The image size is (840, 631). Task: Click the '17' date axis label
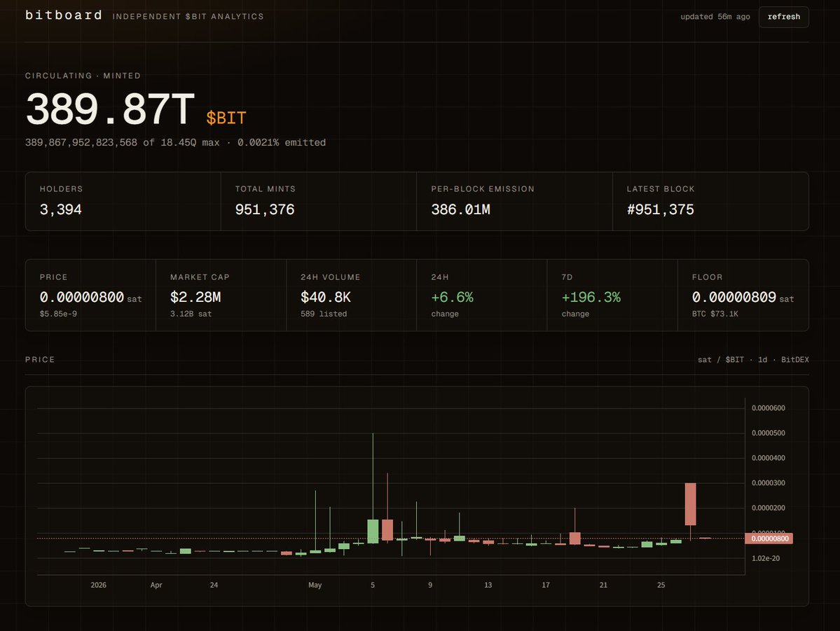coord(545,585)
